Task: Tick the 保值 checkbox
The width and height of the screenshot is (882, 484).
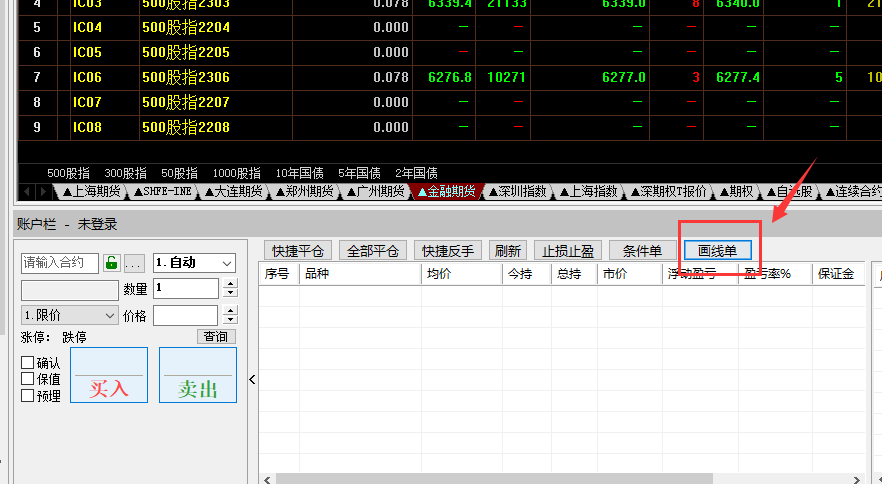Action: pyautogui.click(x=28, y=379)
